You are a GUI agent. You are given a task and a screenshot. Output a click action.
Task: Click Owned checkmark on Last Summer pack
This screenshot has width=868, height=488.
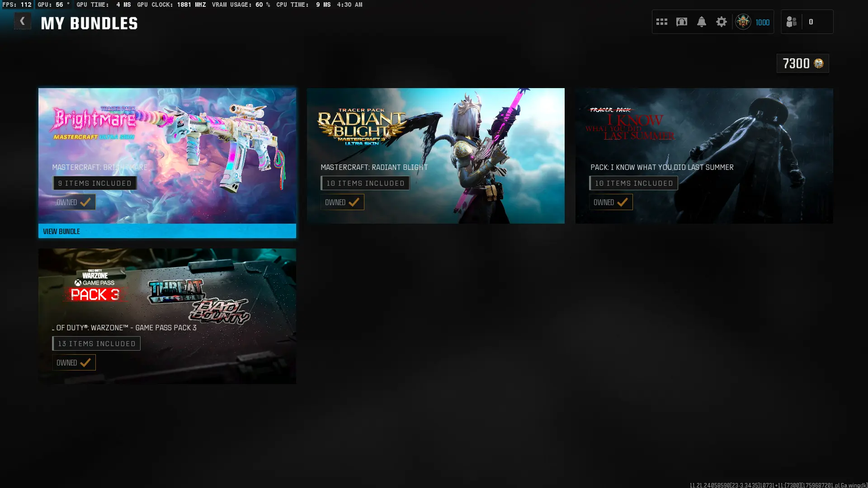coord(623,202)
